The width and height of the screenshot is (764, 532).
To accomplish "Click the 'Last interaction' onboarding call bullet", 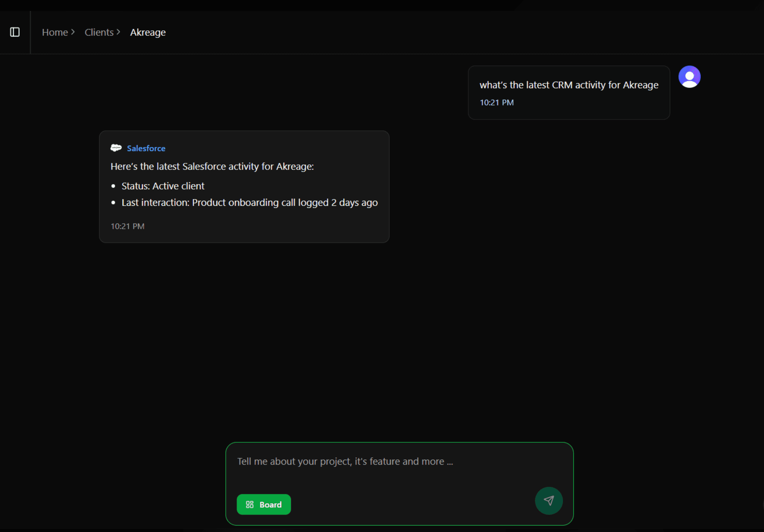I will click(x=249, y=202).
